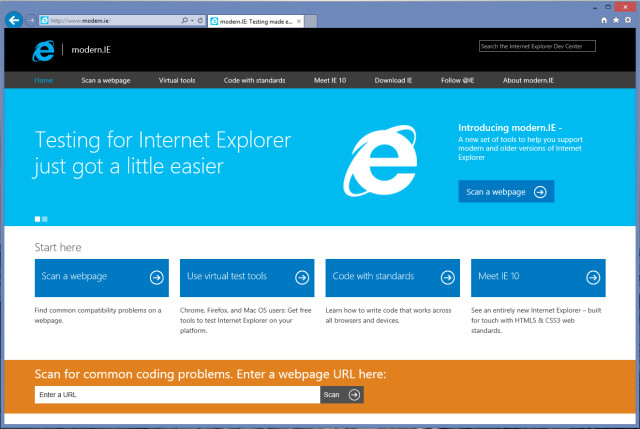This screenshot has width=640, height=429.
Task: Click the arrow icon inside the Scan button
Action: point(354,395)
